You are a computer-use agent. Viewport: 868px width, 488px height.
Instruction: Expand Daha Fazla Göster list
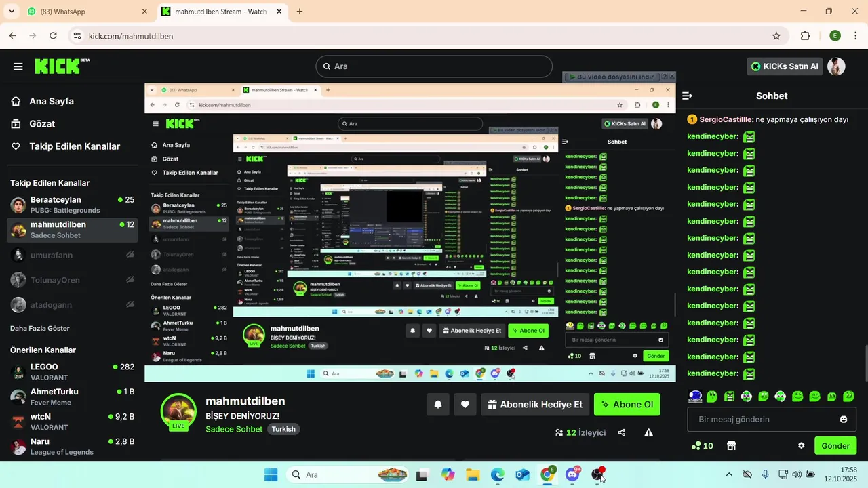(x=40, y=328)
